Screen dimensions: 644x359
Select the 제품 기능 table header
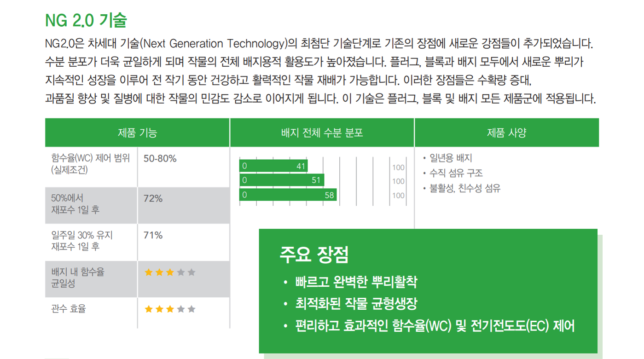[137, 133]
